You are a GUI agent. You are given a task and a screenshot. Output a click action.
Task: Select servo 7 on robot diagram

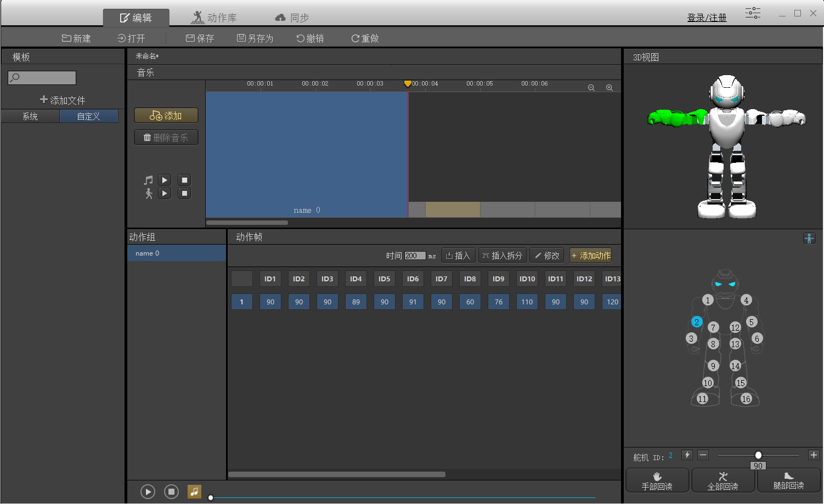coord(713,327)
